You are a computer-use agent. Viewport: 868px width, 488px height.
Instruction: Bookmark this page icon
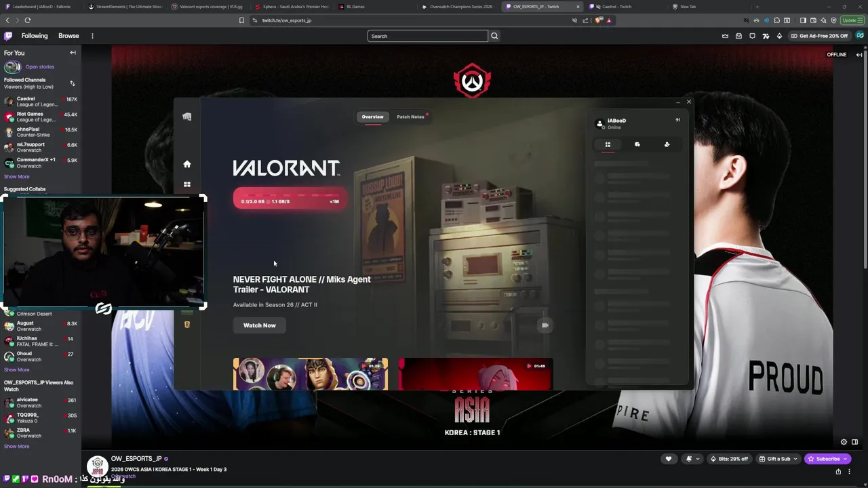point(241,20)
